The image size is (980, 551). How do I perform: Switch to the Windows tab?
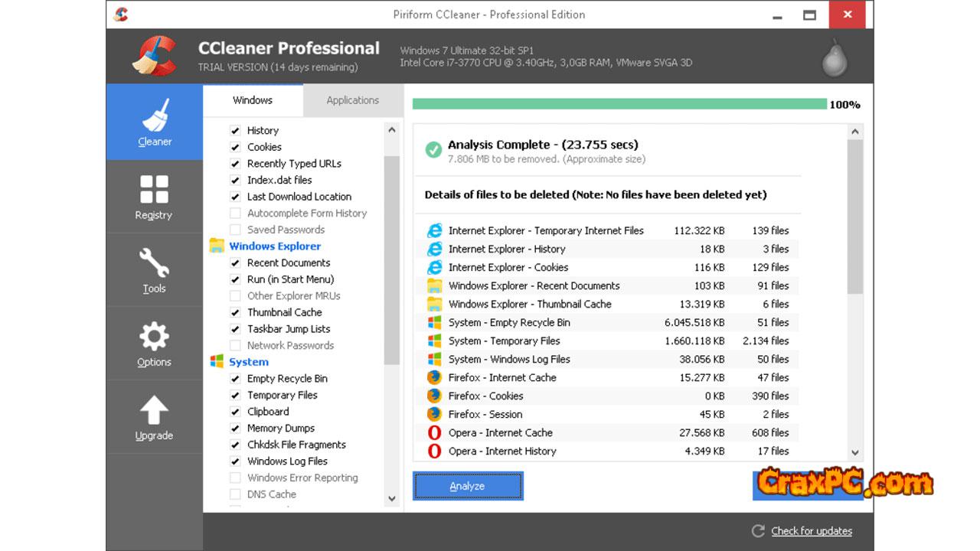pyautogui.click(x=253, y=100)
